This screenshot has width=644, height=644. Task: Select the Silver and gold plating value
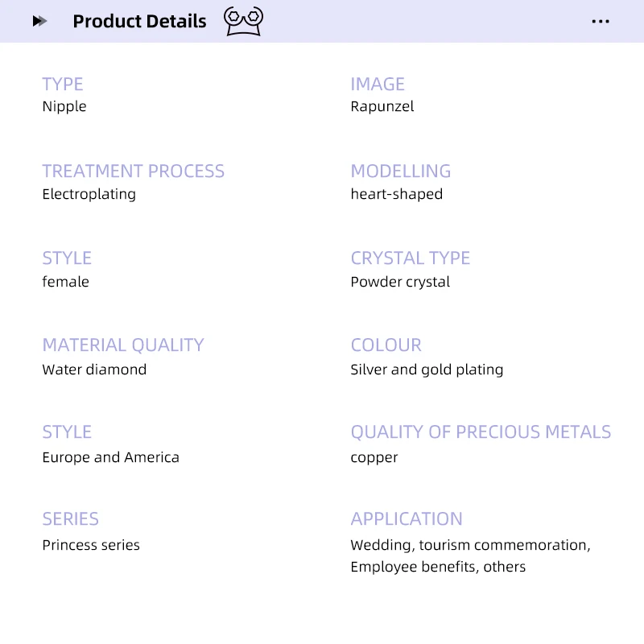[x=427, y=369]
